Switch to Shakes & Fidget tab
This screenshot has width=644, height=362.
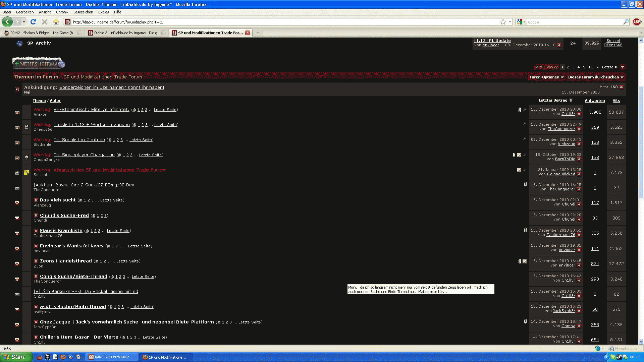coord(43,33)
